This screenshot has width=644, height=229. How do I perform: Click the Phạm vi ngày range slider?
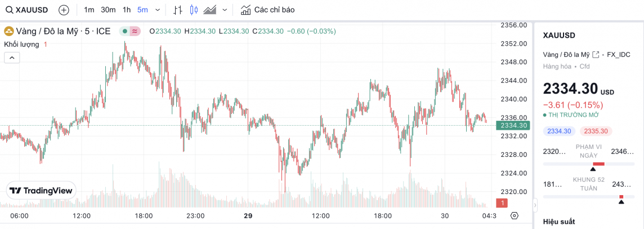[588, 164]
